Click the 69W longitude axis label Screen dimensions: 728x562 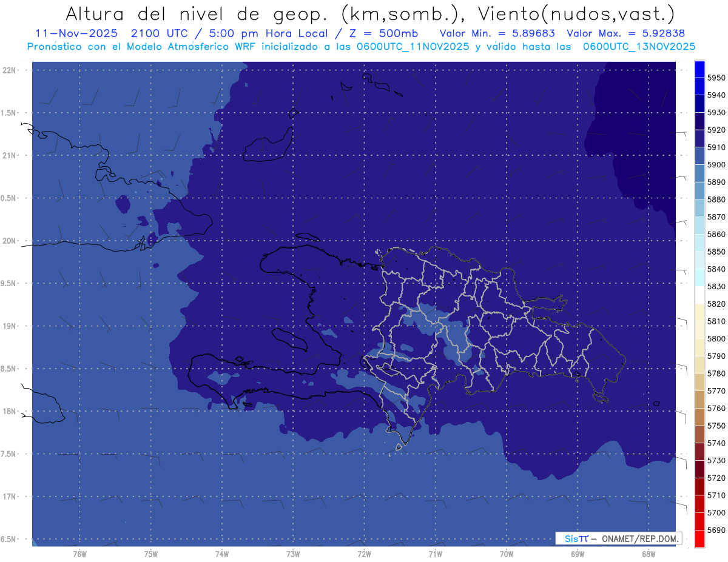[578, 554]
